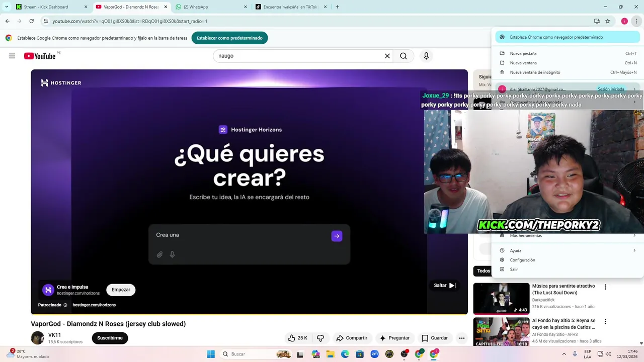
Task: Open the Chrome profile avatar
Action: (624, 21)
